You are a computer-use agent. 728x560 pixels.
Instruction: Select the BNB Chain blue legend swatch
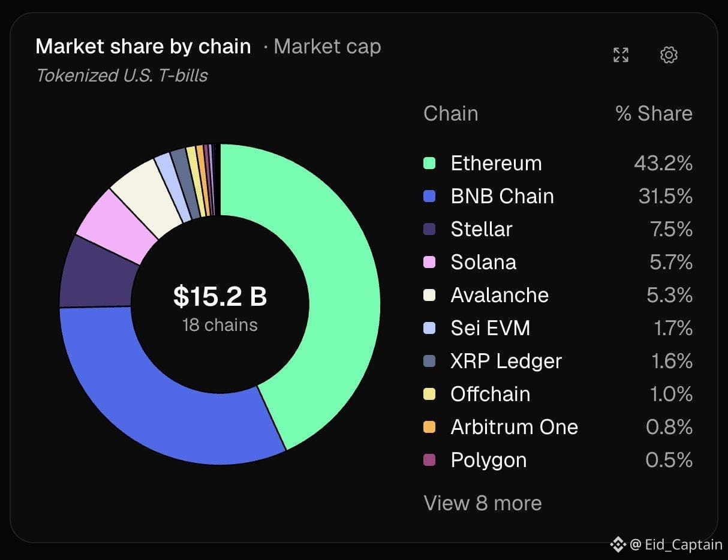point(429,196)
